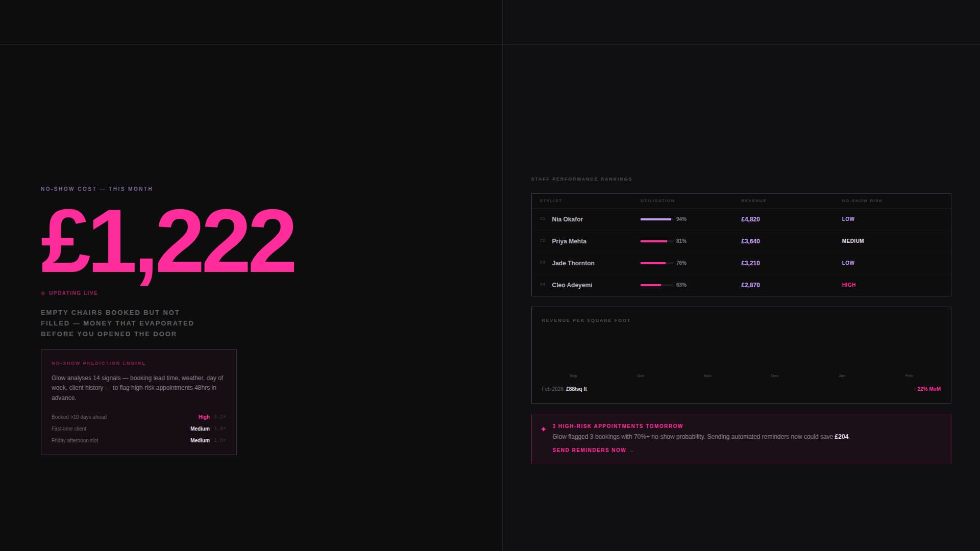Screen dimensions: 980x551
Task: Click the Revenue Per Square Foot heading
Action: point(586,321)
